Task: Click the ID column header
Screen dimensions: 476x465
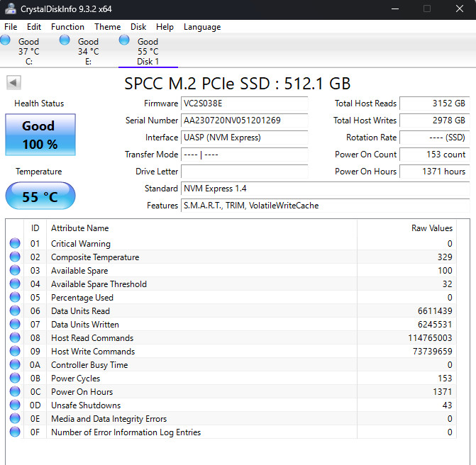Action: pyautogui.click(x=35, y=228)
